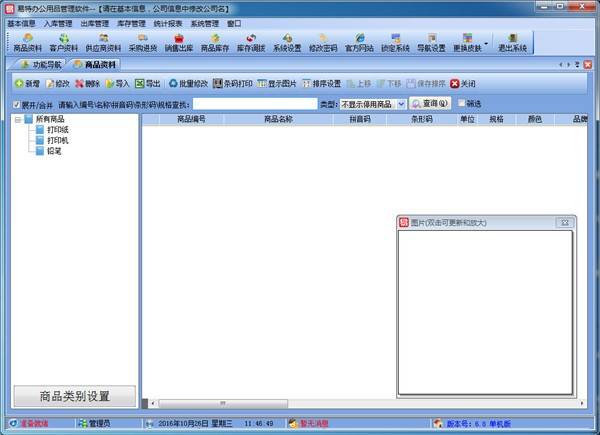Click 条码打印 barcode print icon
This screenshot has height=435, width=600.
click(x=231, y=83)
